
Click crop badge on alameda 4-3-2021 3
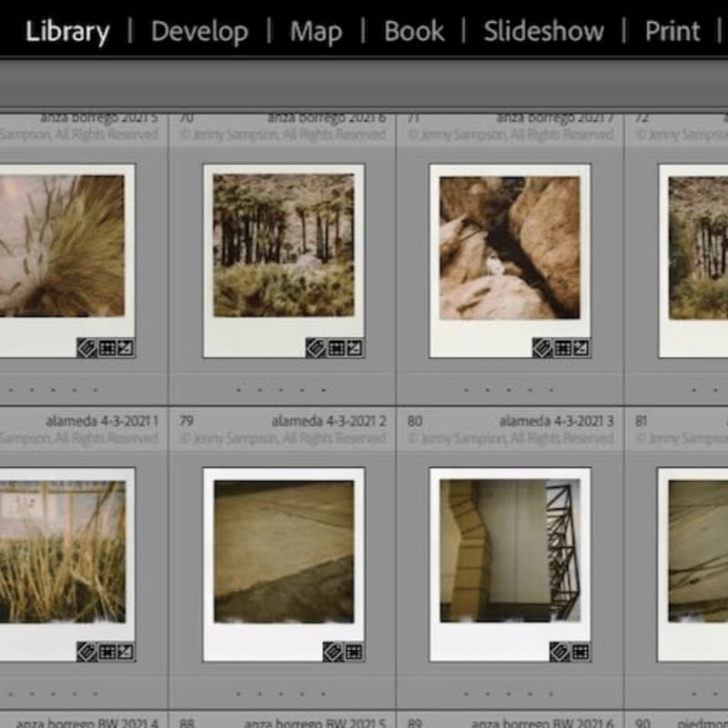[x=580, y=652]
